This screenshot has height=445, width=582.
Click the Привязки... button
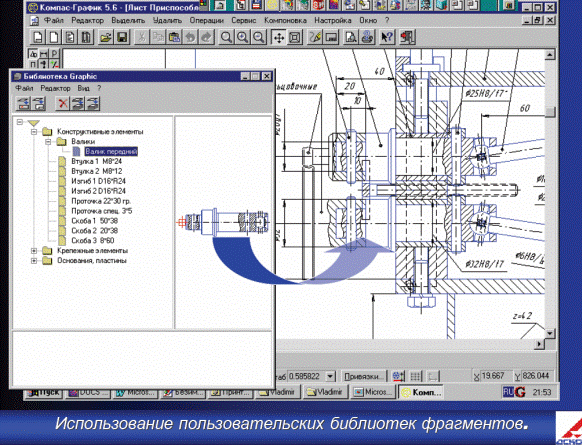(363, 376)
